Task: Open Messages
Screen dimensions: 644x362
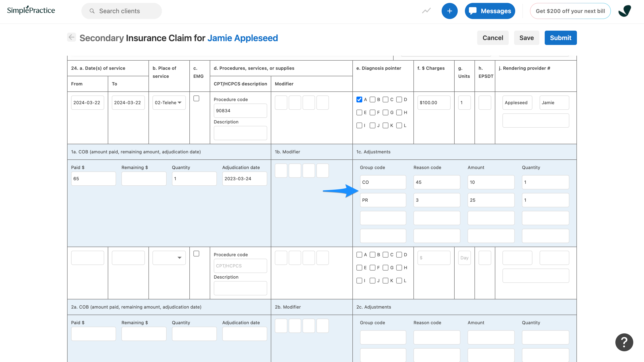Action: [x=490, y=11]
